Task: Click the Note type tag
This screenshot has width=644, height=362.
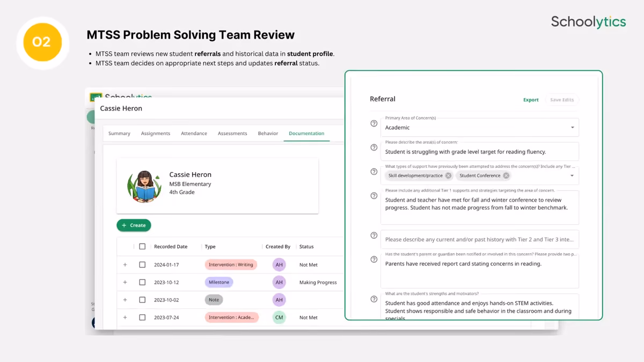Action: point(214,300)
